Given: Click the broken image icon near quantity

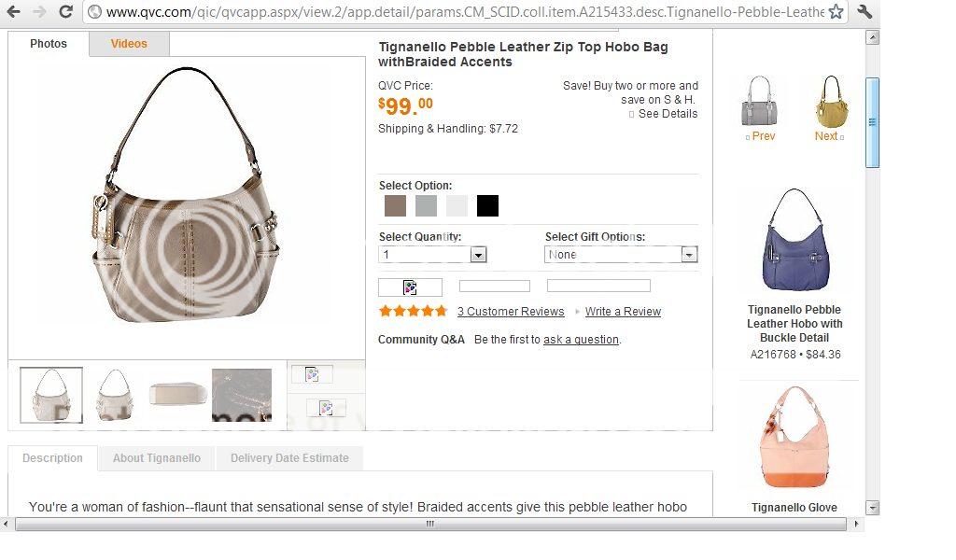Looking at the screenshot, I should coord(410,287).
